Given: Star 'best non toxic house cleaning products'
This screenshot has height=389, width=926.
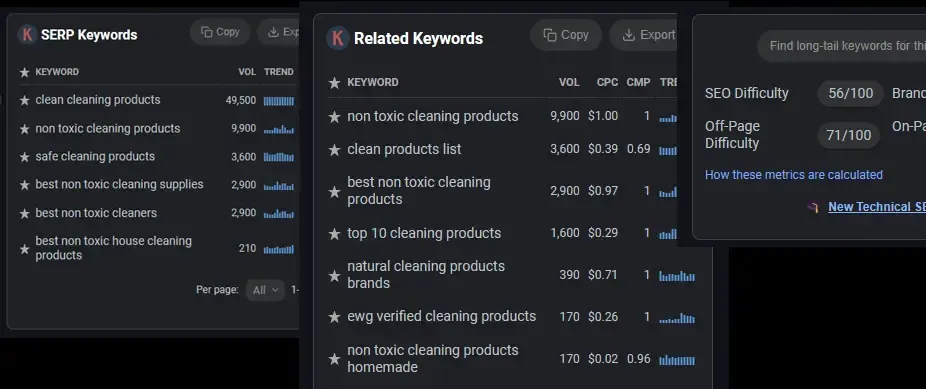Looking at the screenshot, I should coord(24,249).
